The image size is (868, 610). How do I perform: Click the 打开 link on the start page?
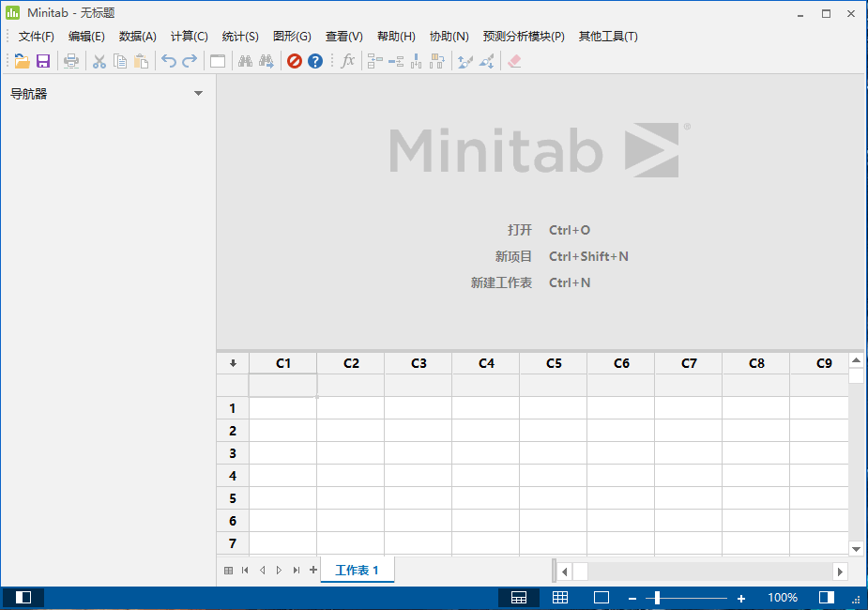click(x=520, y=229)
